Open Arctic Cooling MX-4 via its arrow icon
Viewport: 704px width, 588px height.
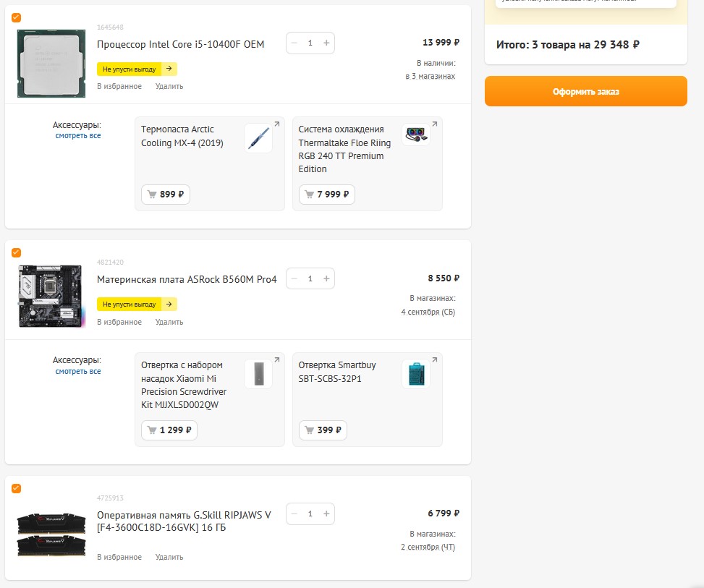tap(276, 124)
